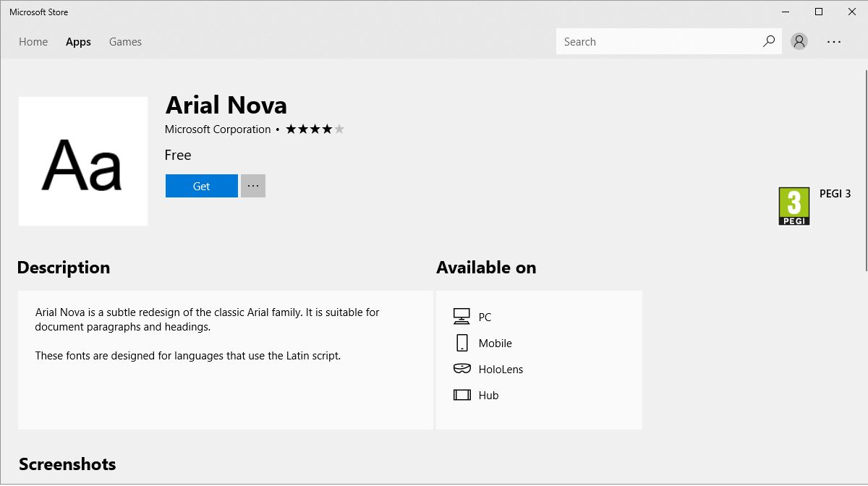868x486 pixels.
Task: Open the Home tab
Action: click(x=33, y=42)
